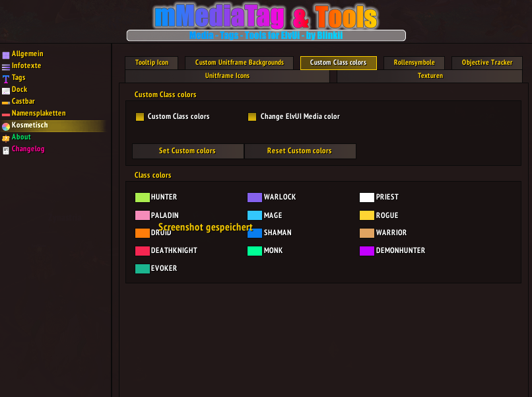Screen dimensions: 532x397
Task: Switch to the Tooltip Icon tab
Action: pos(152,63)
